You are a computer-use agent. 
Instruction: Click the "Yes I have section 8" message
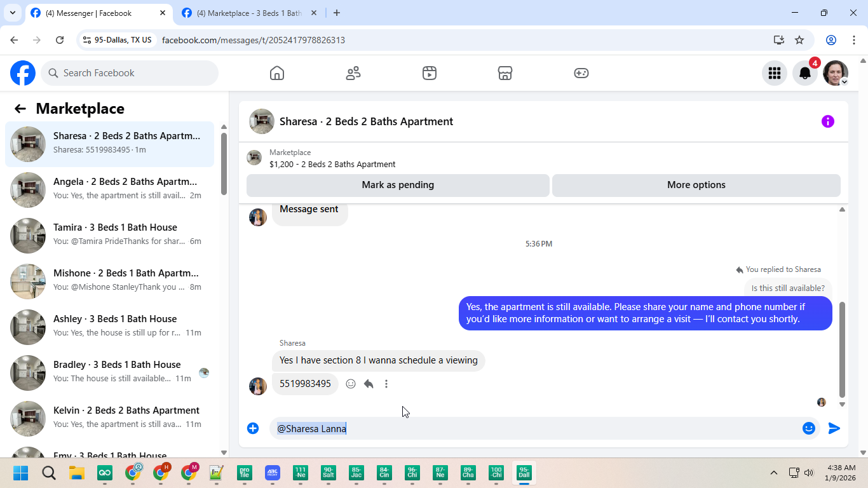pos(379,360)
